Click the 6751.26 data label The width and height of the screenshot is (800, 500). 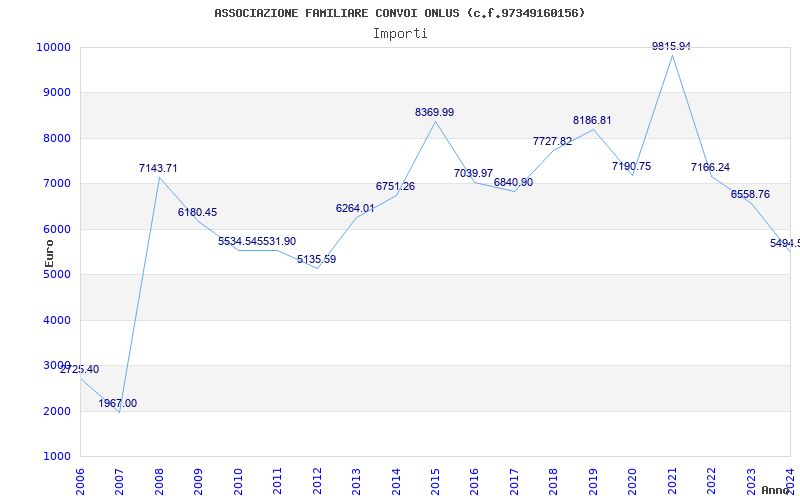[x=395, y=186]
